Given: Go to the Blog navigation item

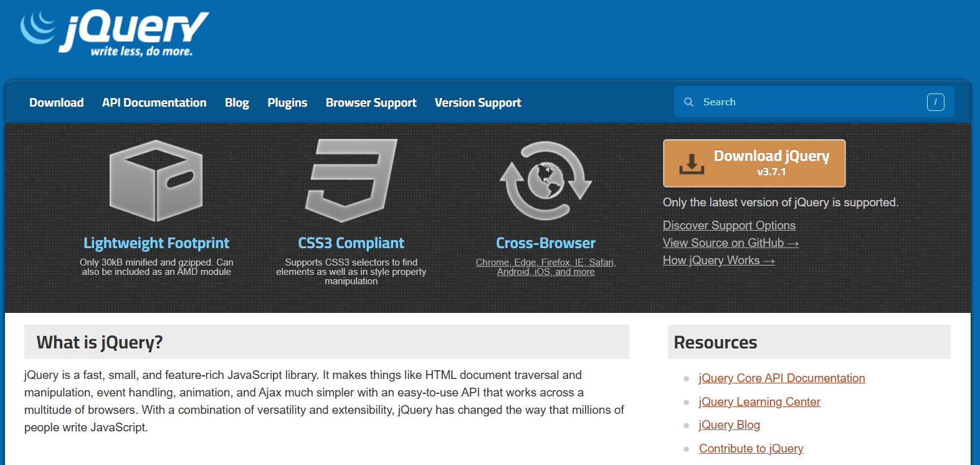Looking at the screenshot, I should pos(237,103).
